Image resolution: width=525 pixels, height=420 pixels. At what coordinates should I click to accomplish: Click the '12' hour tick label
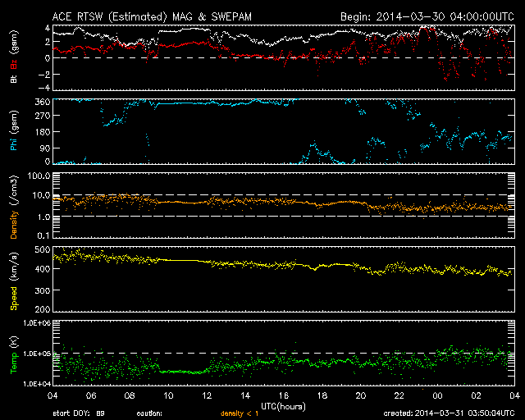tap(207, 395)
